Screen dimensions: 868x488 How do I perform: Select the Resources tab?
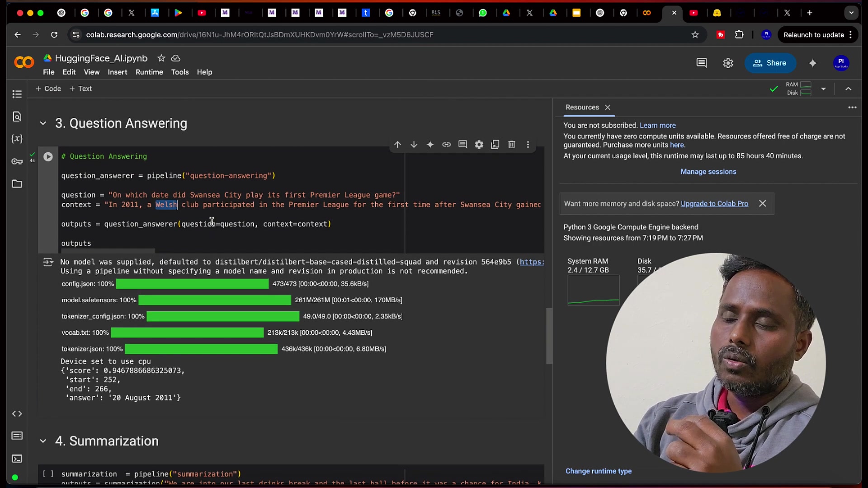coord(582,108)
